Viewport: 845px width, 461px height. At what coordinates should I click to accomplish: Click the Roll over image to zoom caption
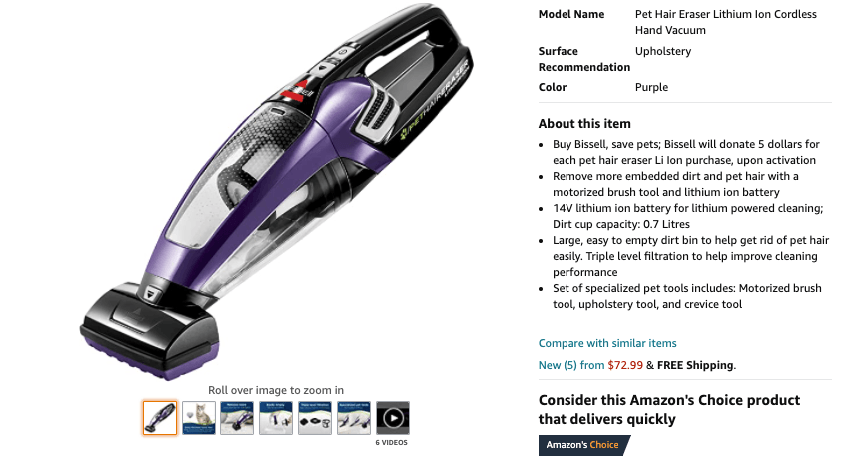coord(276,390)
